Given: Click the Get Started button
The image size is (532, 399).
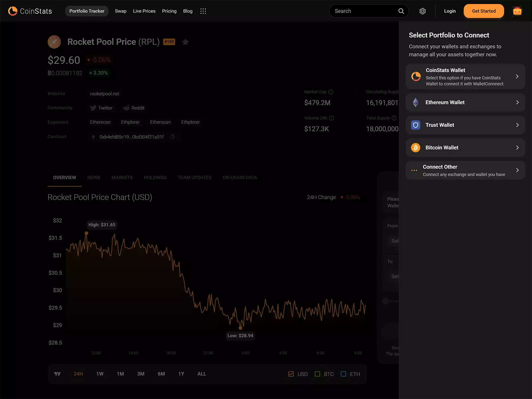Looking at the screenshot, I should click(484, 11).
